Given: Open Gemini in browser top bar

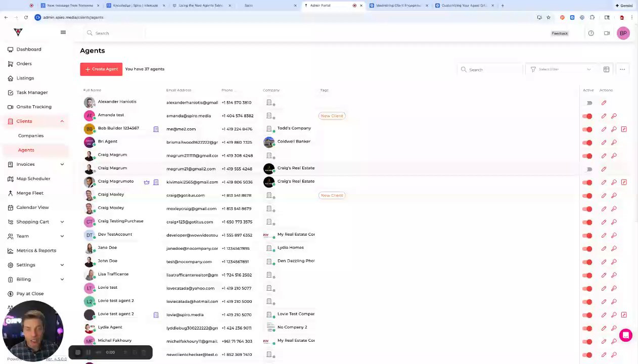Looking at the screenshot, I should 624,6.
